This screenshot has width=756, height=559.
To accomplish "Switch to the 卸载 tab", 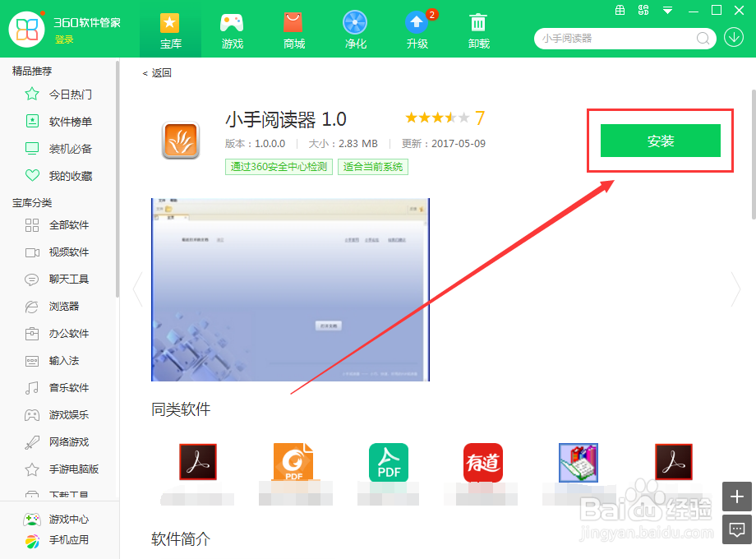I will (x=479, y=30).
